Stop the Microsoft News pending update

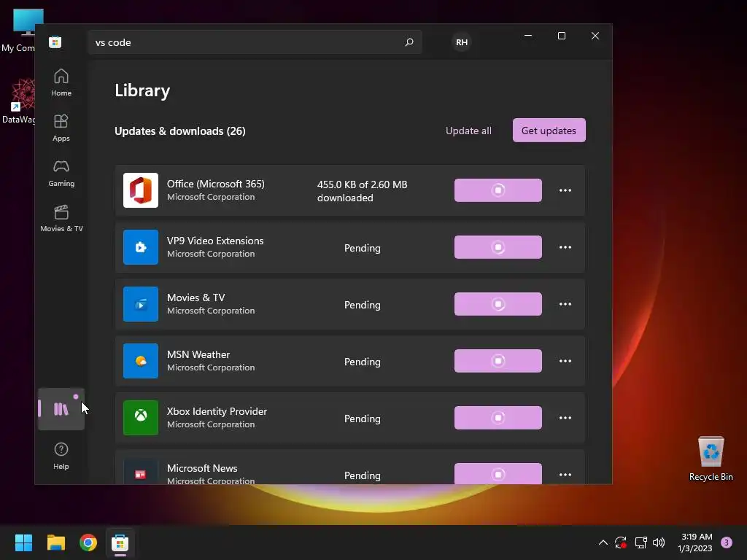(498, 473)
